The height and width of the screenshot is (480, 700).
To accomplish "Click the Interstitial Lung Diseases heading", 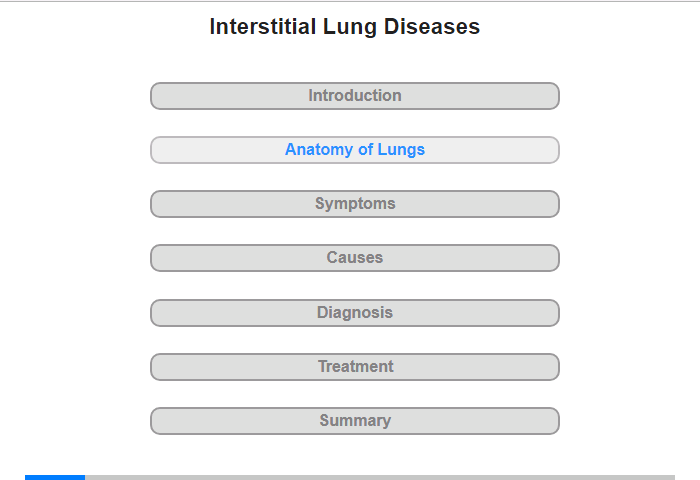I will pos(345,26).
